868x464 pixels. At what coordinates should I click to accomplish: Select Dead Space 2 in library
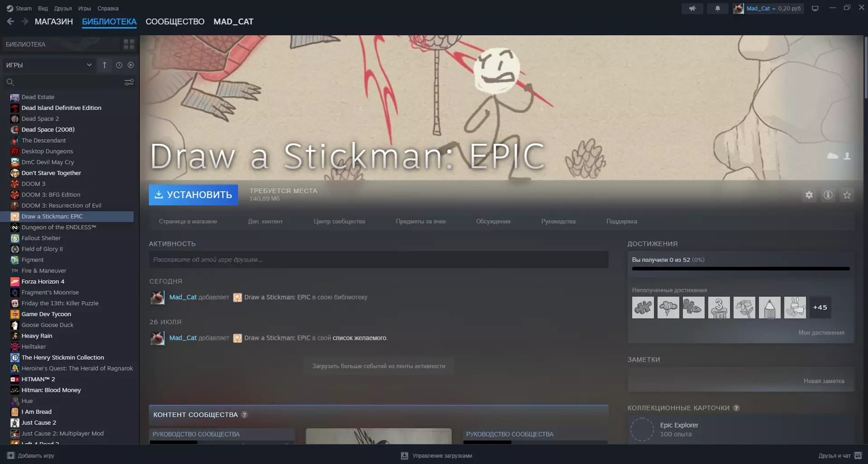[40, 119]
